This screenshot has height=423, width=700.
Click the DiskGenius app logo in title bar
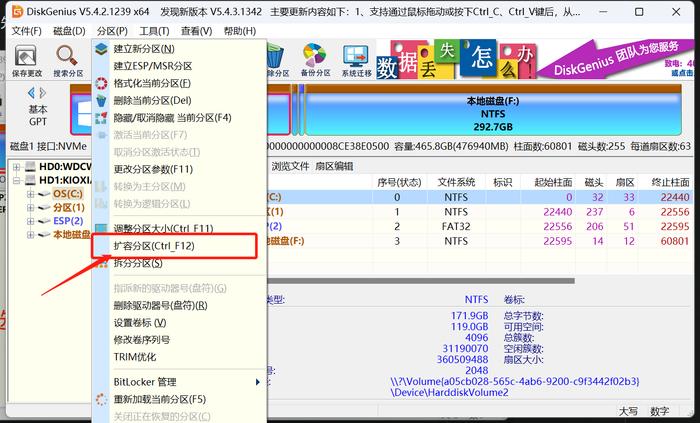point(17,12)
